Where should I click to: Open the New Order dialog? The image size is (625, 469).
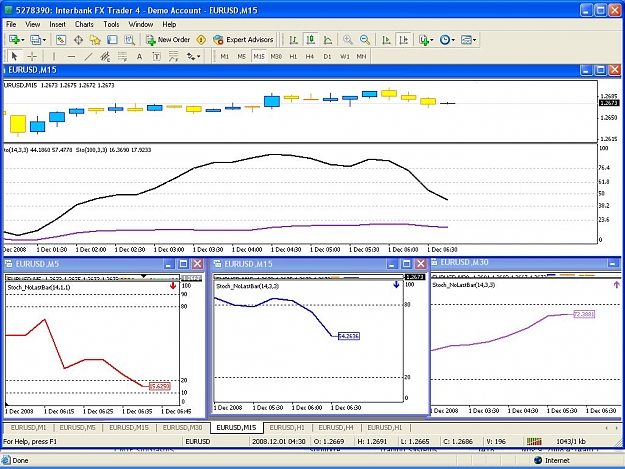168,39
